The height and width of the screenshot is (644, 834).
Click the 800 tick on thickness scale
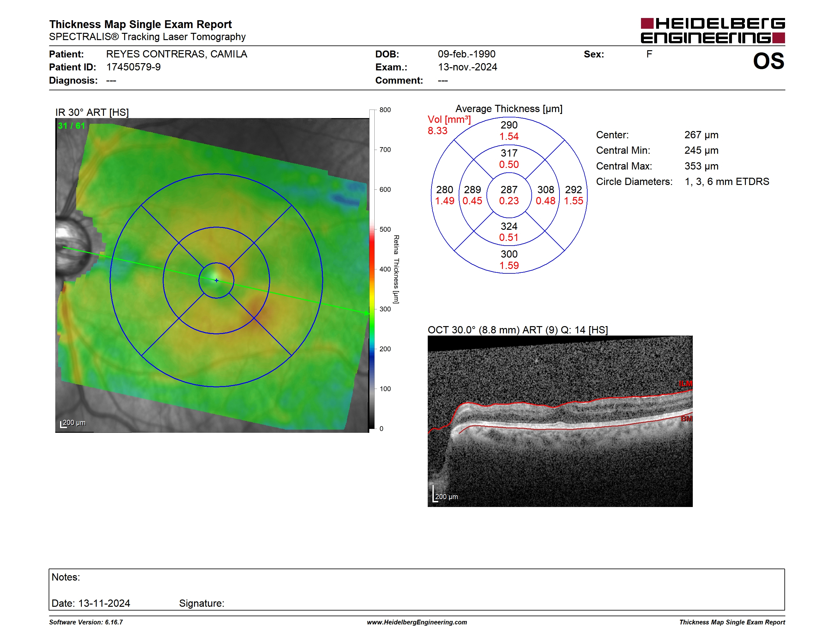(385, 110)
